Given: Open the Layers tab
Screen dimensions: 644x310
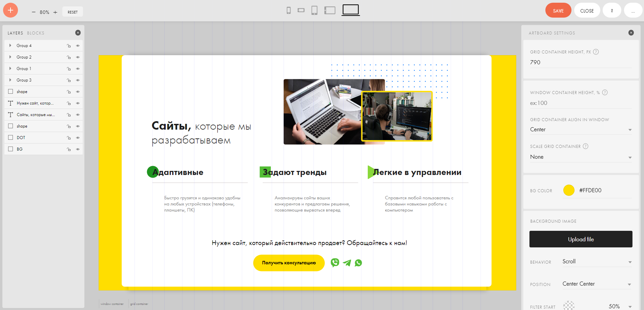Looking at the screenshot, I should click(x=15, y=33).
